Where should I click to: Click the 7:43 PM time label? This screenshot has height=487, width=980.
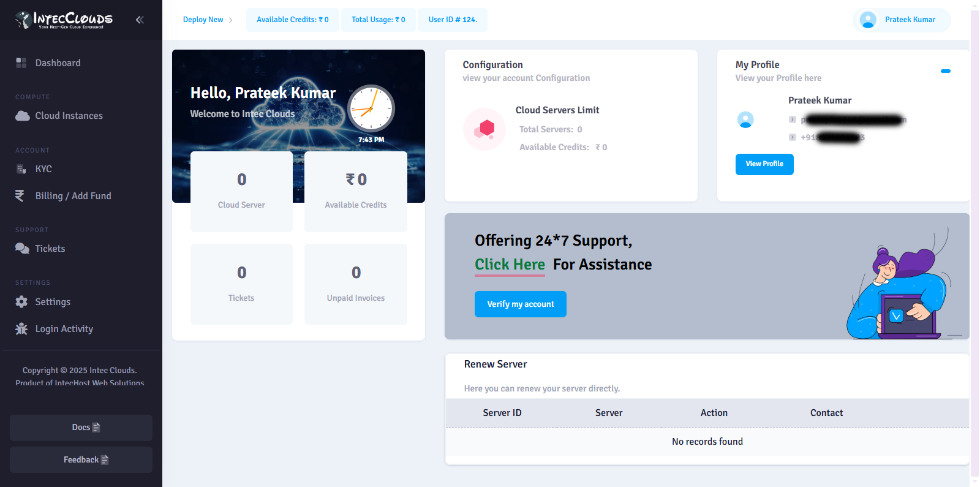[x=371, y=140]
